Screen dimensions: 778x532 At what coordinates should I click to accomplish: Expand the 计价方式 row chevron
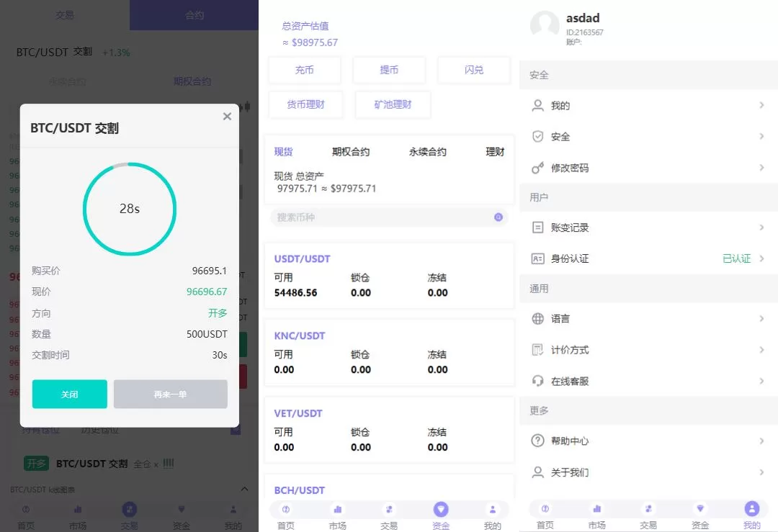(761, 350)
